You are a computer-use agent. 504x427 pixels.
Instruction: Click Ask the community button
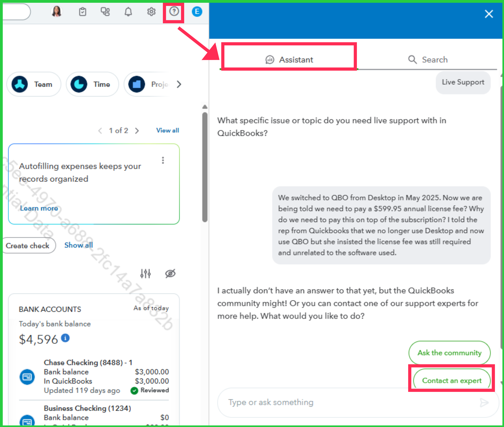[449, 353]
